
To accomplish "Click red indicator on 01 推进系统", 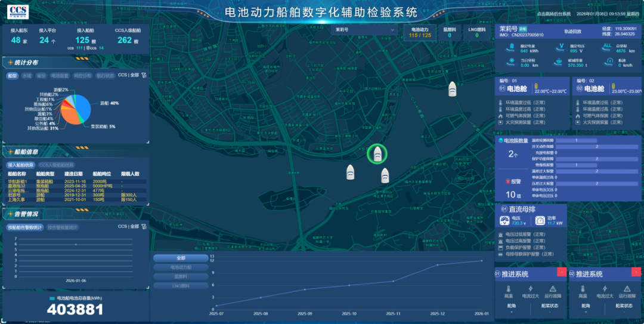I will click(x=561, y=272).
